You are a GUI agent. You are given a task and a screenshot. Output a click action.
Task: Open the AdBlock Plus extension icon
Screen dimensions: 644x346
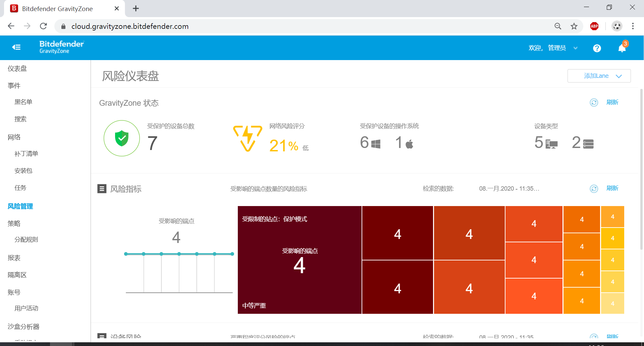pos(594,26)
